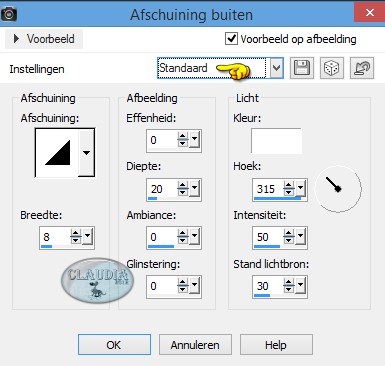Decrease Intensiteit with the down arrow

(x=289, y=241)
